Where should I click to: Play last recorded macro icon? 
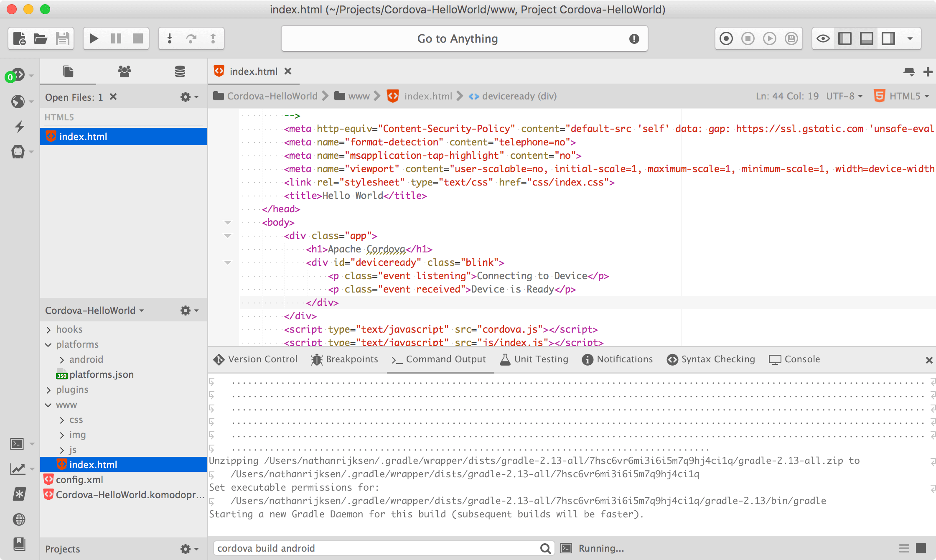770,38
